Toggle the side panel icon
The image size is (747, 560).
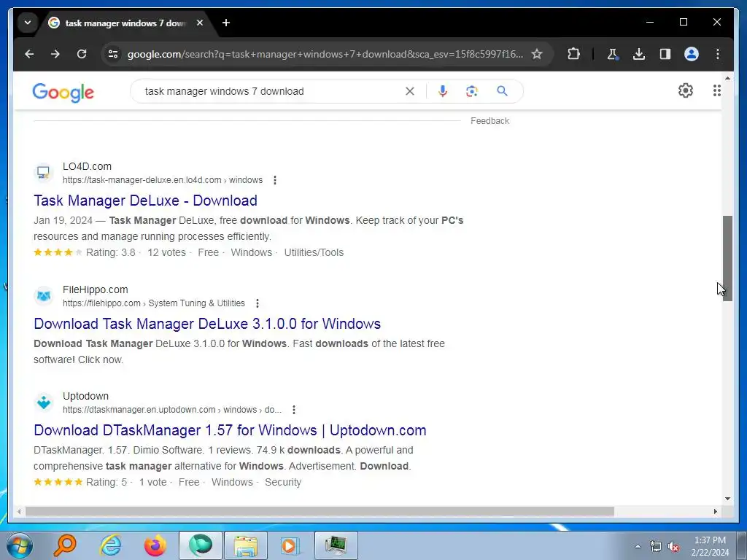(665, 54)
